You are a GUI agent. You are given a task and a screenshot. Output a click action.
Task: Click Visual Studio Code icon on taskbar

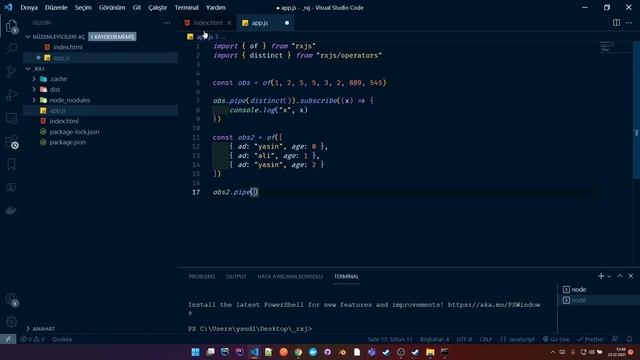[x=254, y=352]
